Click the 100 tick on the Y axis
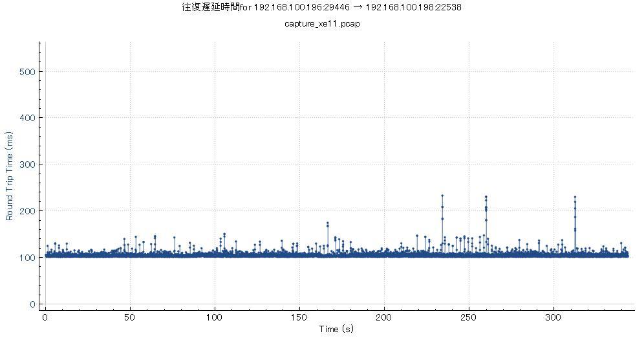The height and width of the screenshot is (338, 644). click(x=28, y=258)
